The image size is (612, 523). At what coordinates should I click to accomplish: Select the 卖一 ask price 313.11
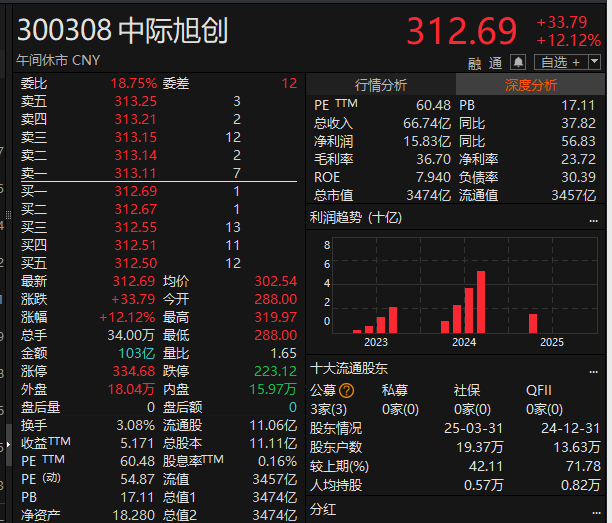[x=135, y=173]
